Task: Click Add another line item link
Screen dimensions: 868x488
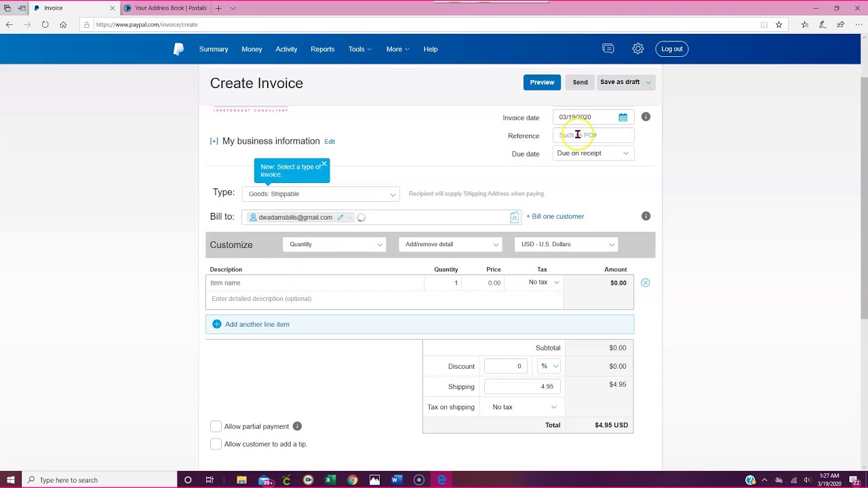Action: (x=257, y=324)
